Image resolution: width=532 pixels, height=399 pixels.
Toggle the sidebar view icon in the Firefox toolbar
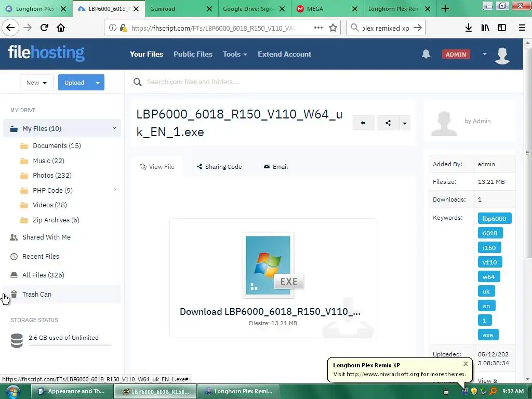pos(502,28)
